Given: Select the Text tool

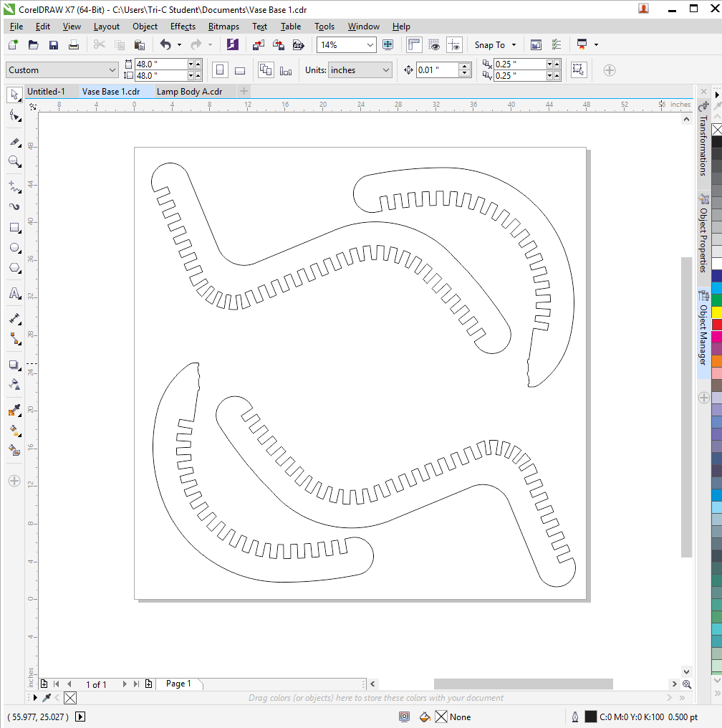Looking at the screenshot, I should click(14, 294).
